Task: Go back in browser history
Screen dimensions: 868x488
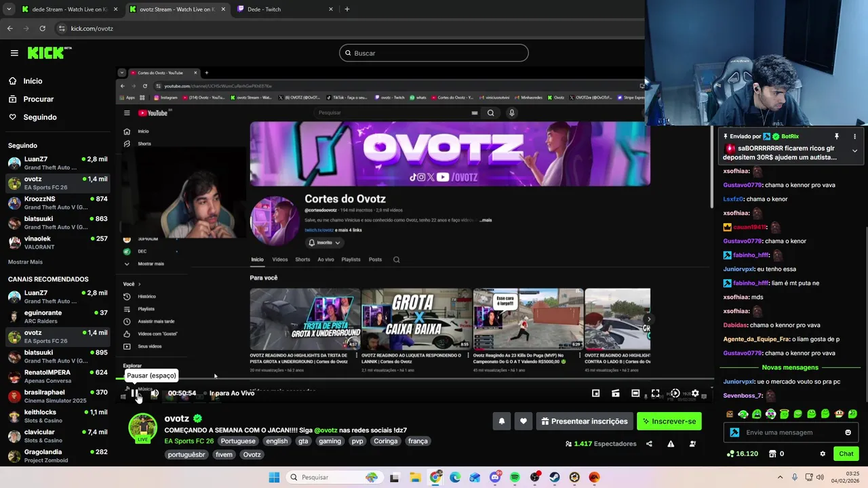Action: [9, 28]
